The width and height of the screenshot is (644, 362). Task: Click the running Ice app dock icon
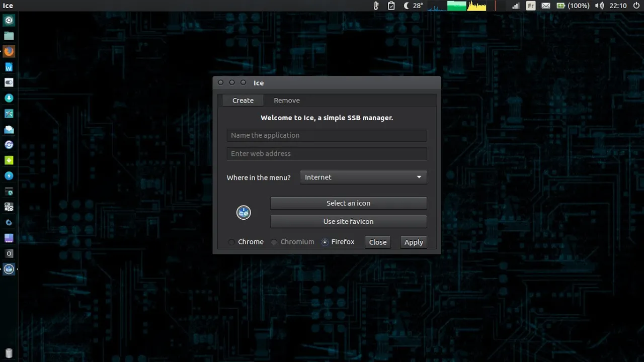(9, 269)
